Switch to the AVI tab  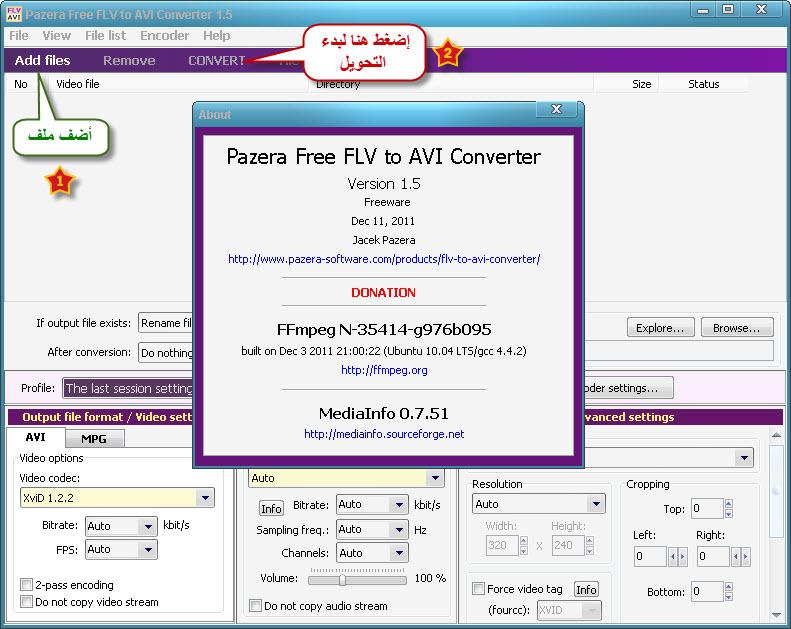35,437
